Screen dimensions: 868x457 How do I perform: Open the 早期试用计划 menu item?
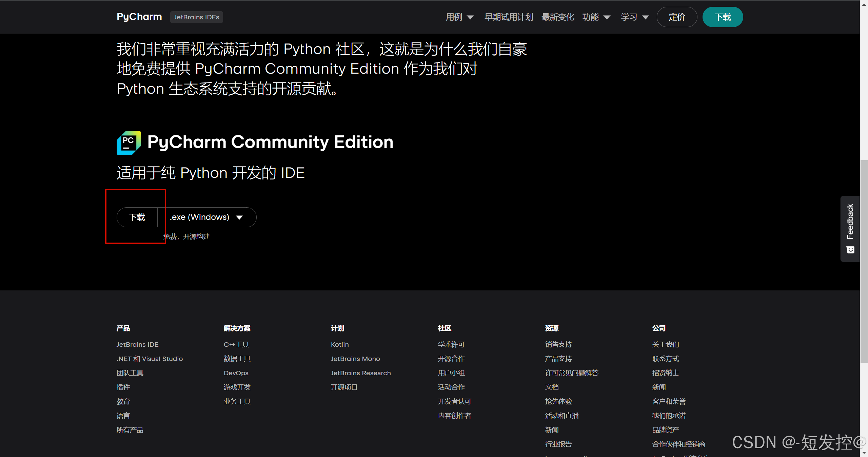pyautogui.click(x=509, y=17)
